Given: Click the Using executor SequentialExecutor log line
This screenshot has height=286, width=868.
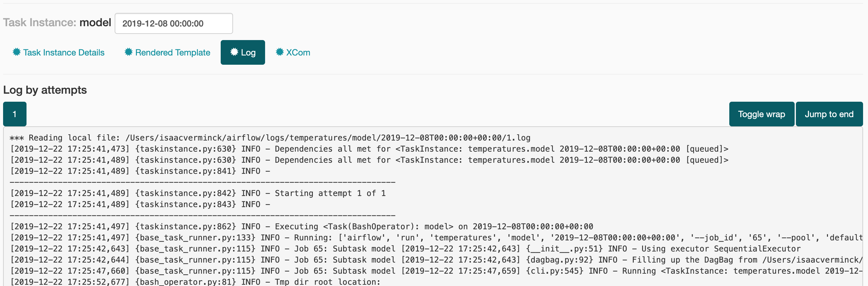Looking at the screenshot, I should pyautogui.click(x=405, y=249).
